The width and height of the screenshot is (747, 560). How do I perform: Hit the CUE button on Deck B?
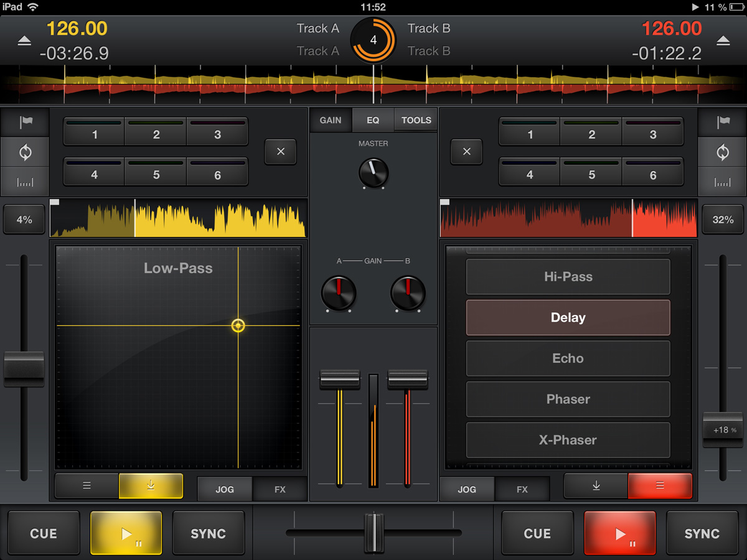click(x=537, y=533)
